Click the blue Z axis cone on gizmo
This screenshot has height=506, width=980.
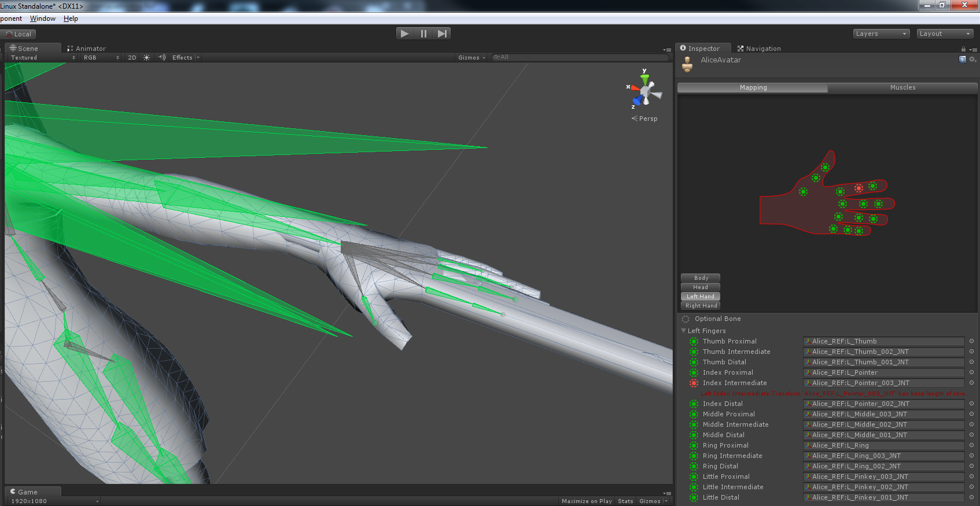(x=638, y=101)
